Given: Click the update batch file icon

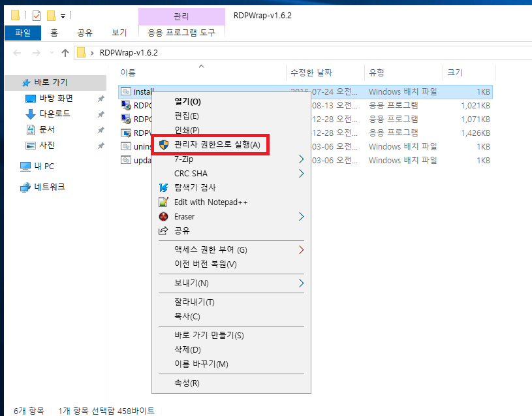Looking at the screenshot, I should 126,160.
